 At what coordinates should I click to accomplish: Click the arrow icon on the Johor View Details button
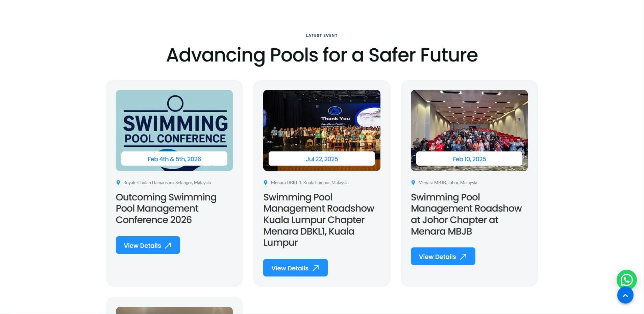(463, 257)
